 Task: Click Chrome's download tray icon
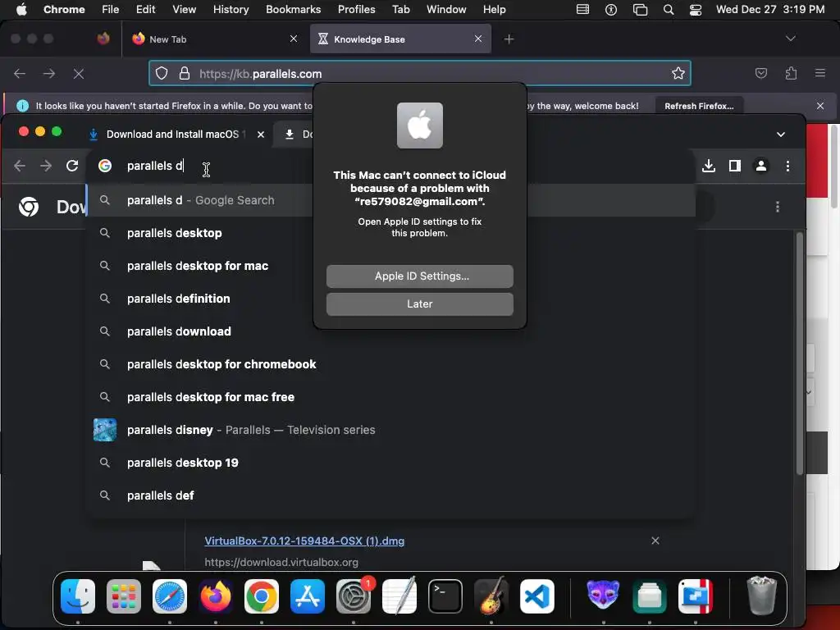pos(708,166)
